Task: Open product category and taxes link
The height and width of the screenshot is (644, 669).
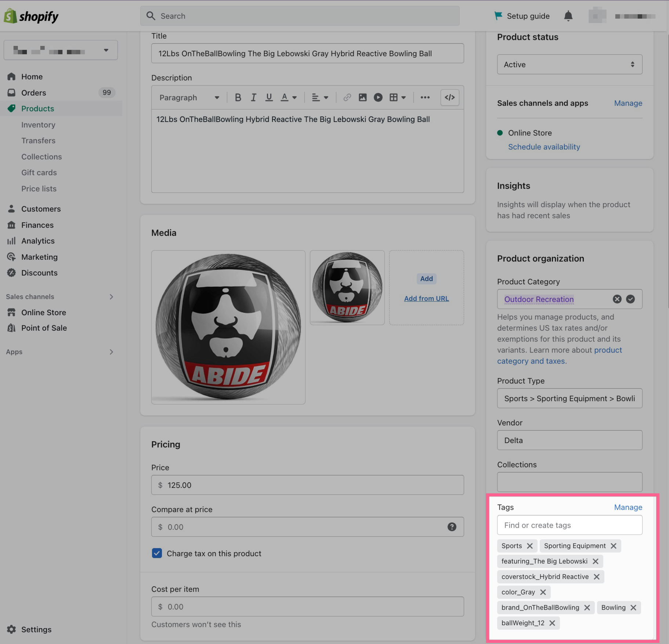Action: (560, 356)
